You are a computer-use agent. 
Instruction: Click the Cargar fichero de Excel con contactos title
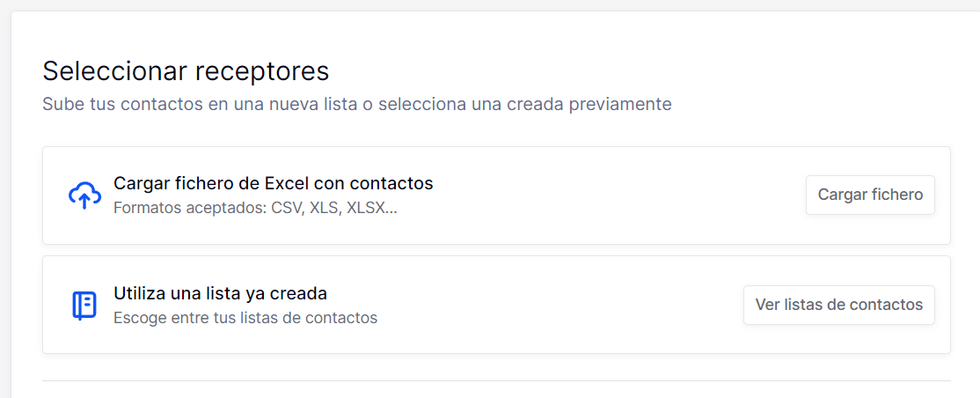(x=273, y=183)
